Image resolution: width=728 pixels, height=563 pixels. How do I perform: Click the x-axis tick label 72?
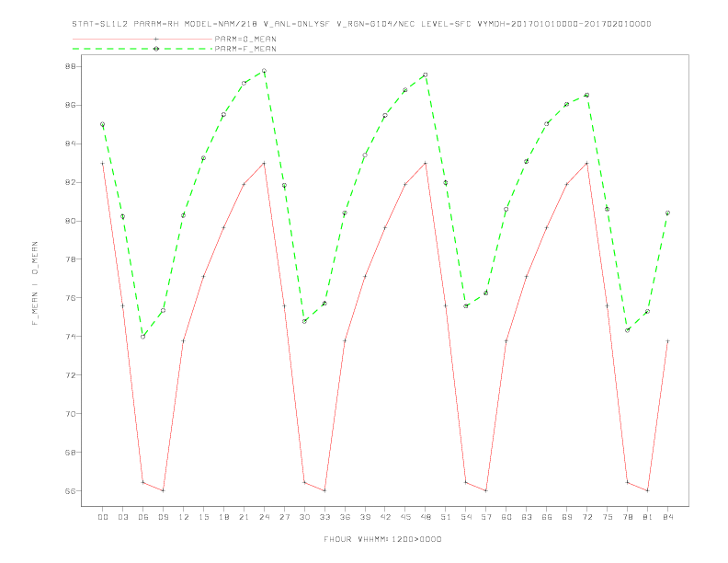tap(586, 517)
